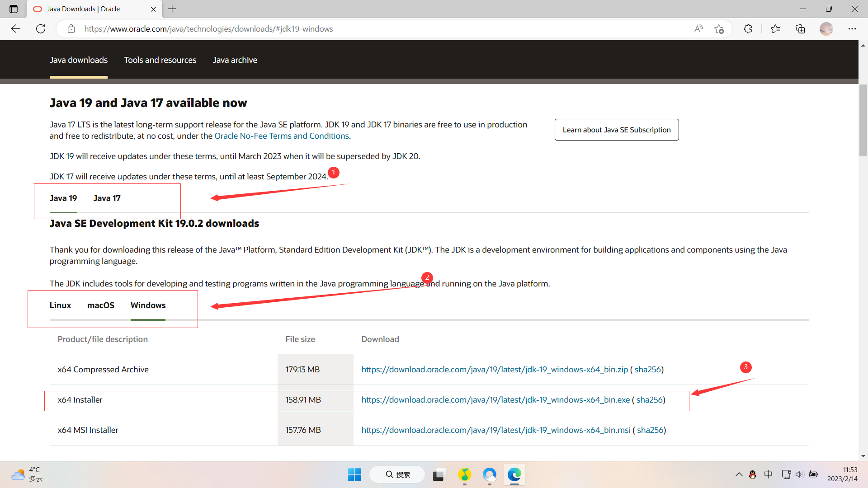The width and height of the screenshot is (868, 488).
Task: Open the clock and date panel
Action: 842,474
